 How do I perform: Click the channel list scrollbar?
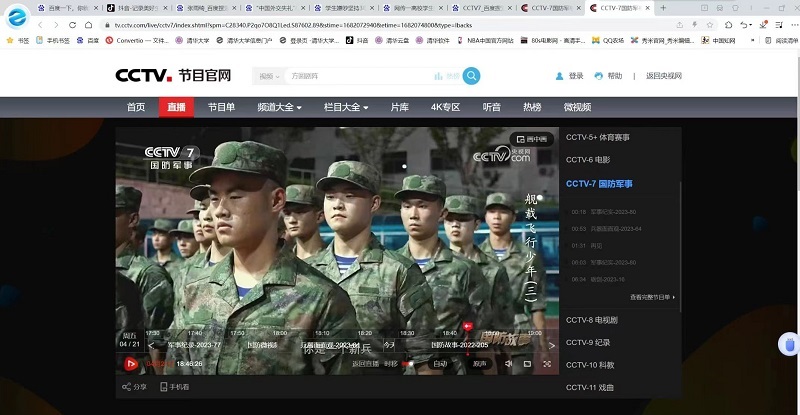pyautogui.click(x=680, y=245)
